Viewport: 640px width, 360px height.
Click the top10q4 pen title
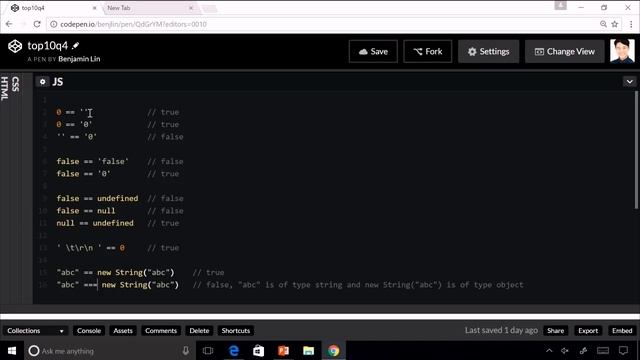(48, 46)
